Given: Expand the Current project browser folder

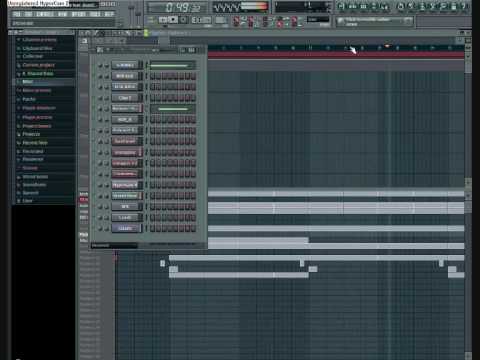Looking at the screenshot, I should tap(38, 65).
